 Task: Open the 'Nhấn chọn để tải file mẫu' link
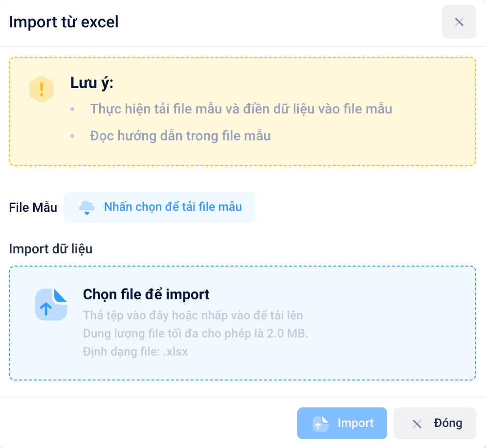[173, 207]
